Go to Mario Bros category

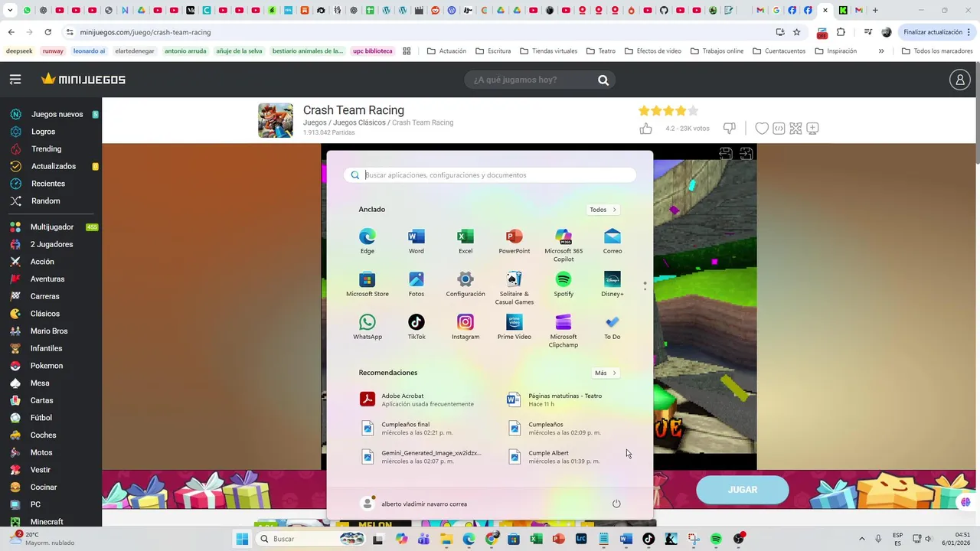pyautogui.click(x=51, y=331)
